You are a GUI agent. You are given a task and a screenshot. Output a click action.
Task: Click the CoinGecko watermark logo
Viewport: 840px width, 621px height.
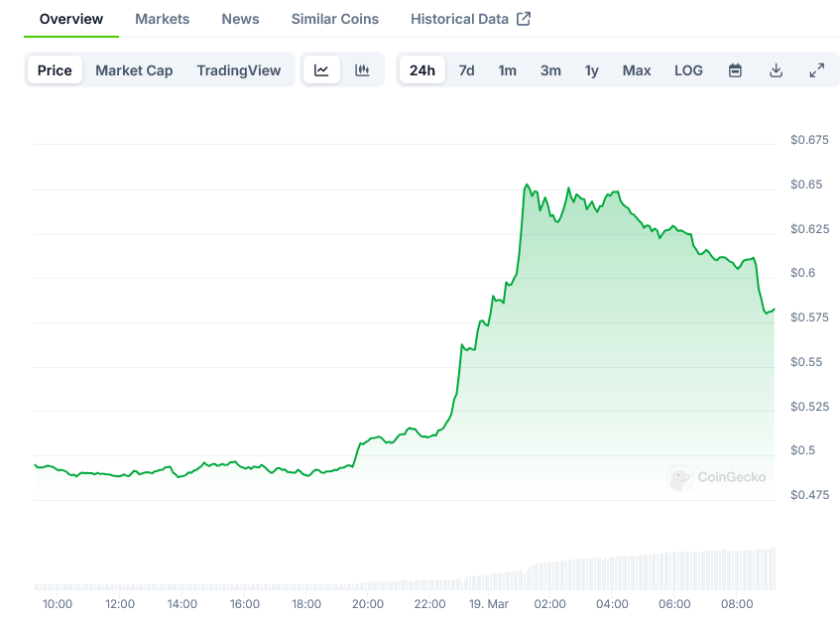(680, 478)
